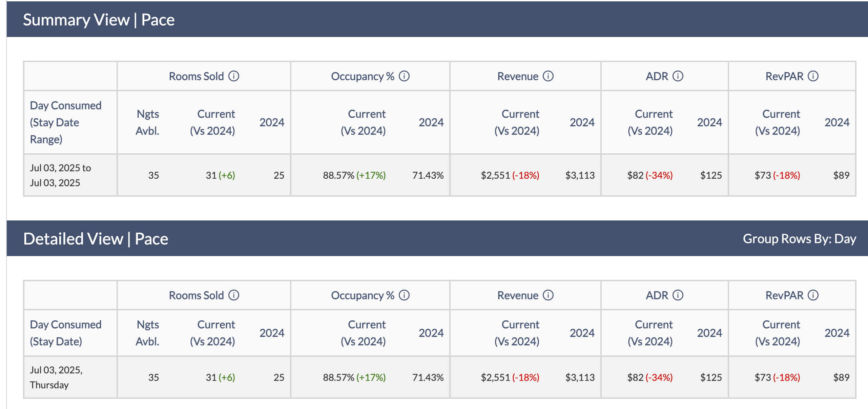The width and height of the screenshot is (868, 409).
Task: Click the $2,551 revenue value in Summary table
Action: (x=495, y=175)
